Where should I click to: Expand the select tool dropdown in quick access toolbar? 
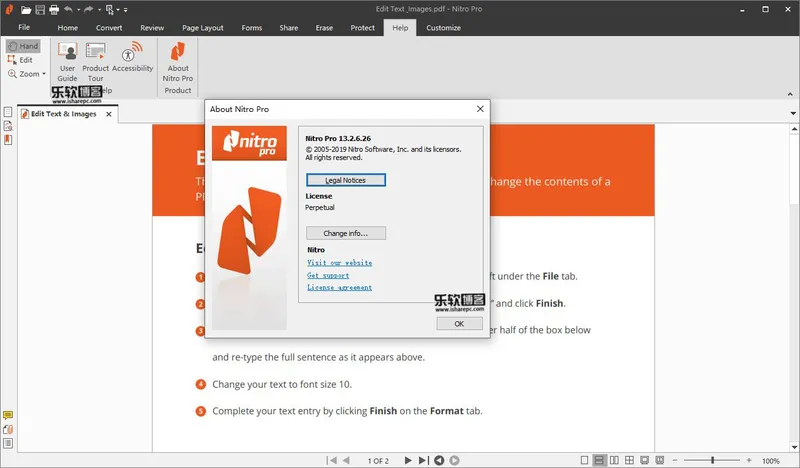118,10
